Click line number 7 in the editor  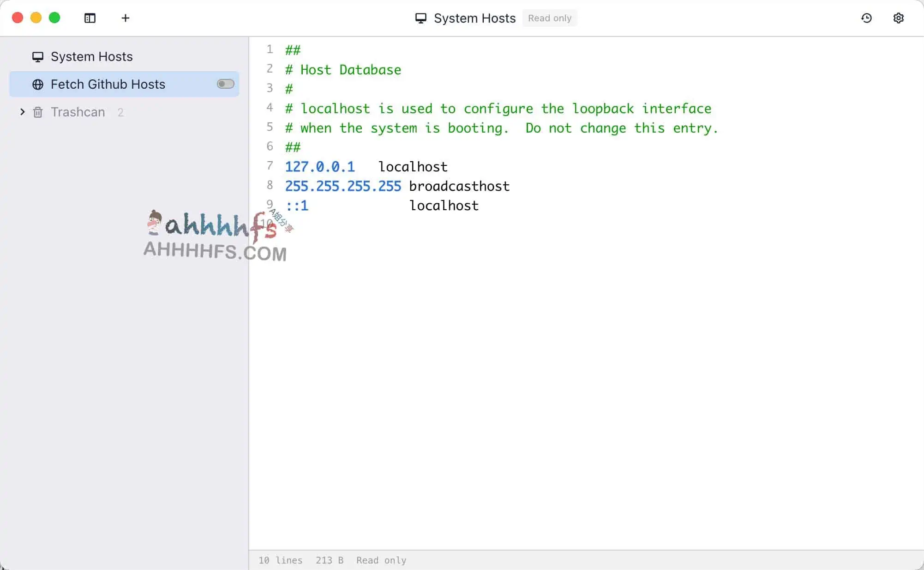coord(270,166)
